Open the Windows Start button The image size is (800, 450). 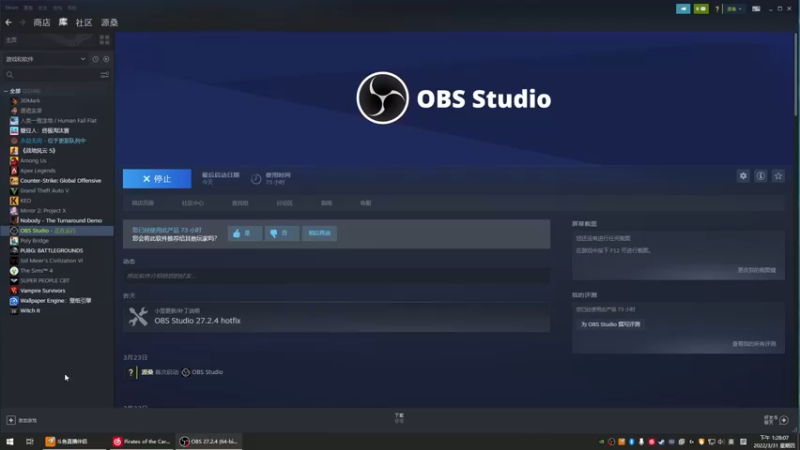coord(10,441)
